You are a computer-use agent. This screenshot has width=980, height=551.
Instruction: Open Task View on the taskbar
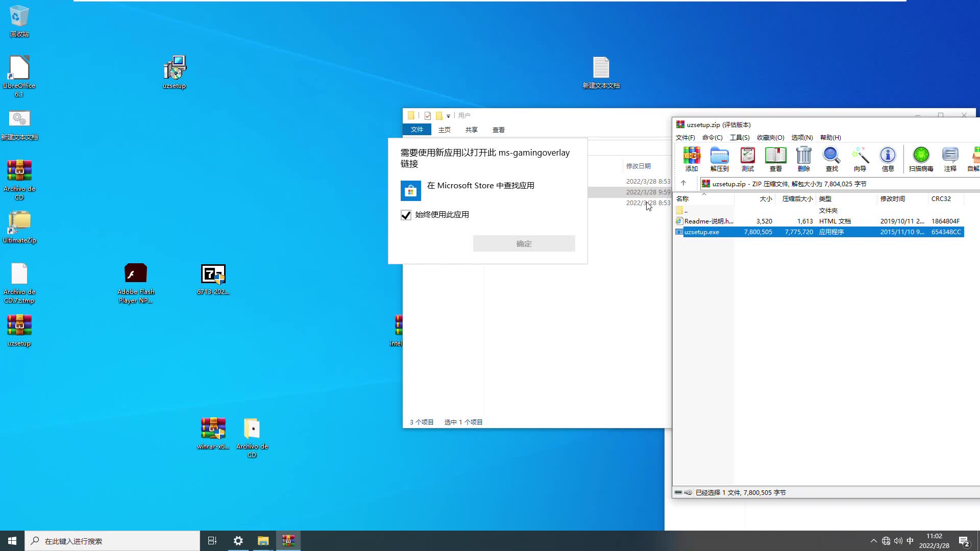point(212,541)
